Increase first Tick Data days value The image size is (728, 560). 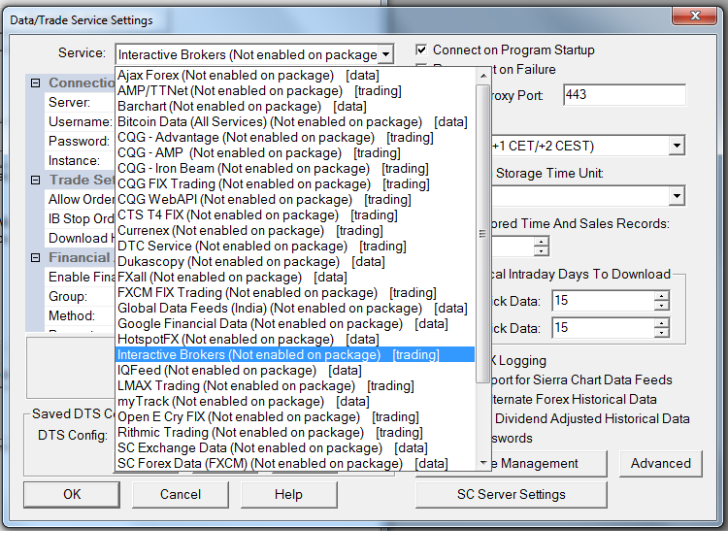click(x=662, y=295)
